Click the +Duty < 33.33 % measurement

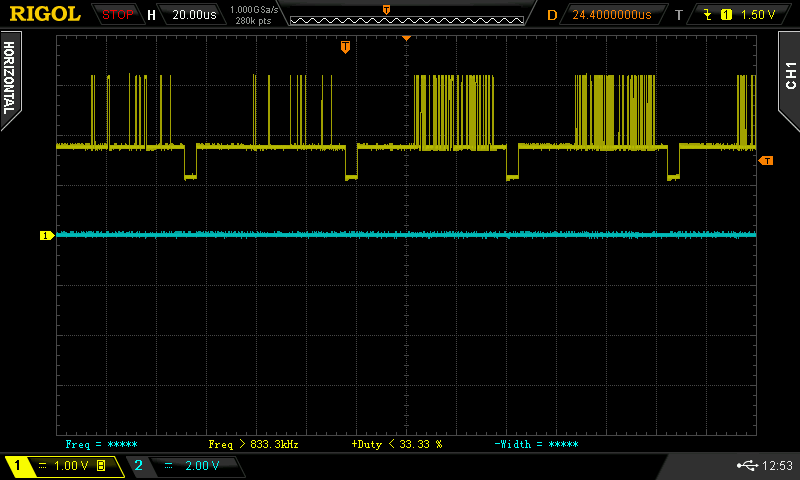coord(397,444)
